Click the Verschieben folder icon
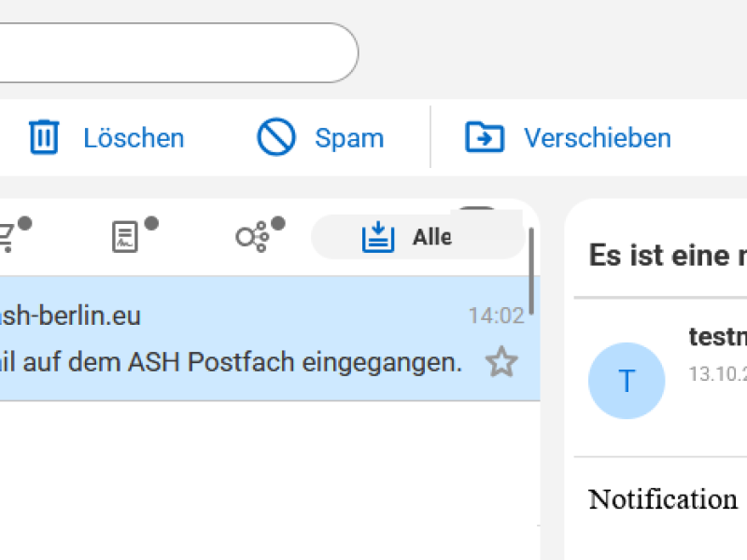 484,137
